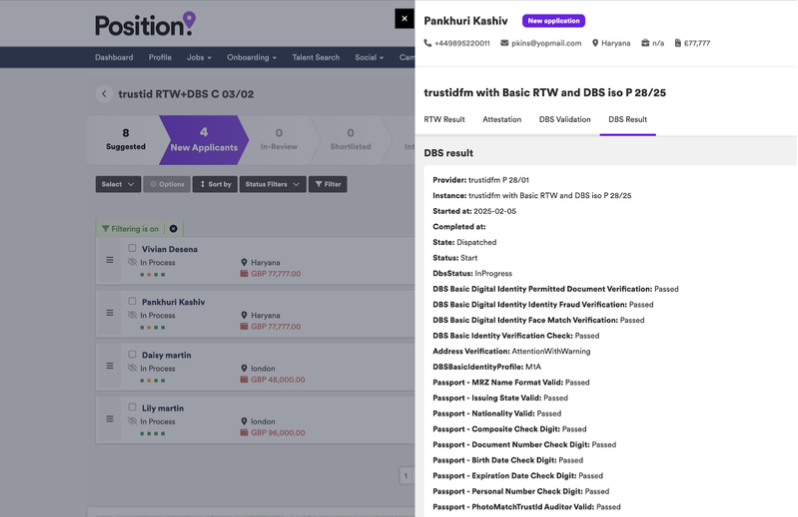Clear the active filter with the X icon
Viewport: 798px width, 517px height.
(173, 229)
